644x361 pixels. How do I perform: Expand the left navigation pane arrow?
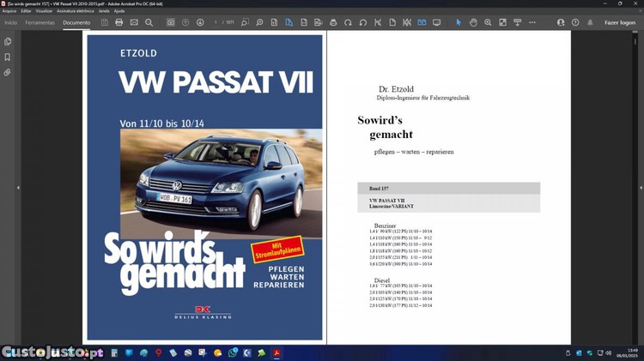point(18,187)
